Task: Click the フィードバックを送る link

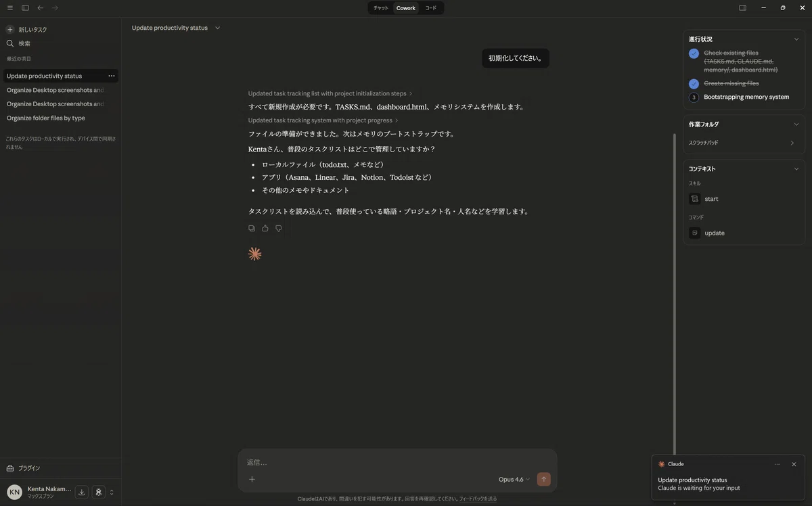Action: click(478, 499)
